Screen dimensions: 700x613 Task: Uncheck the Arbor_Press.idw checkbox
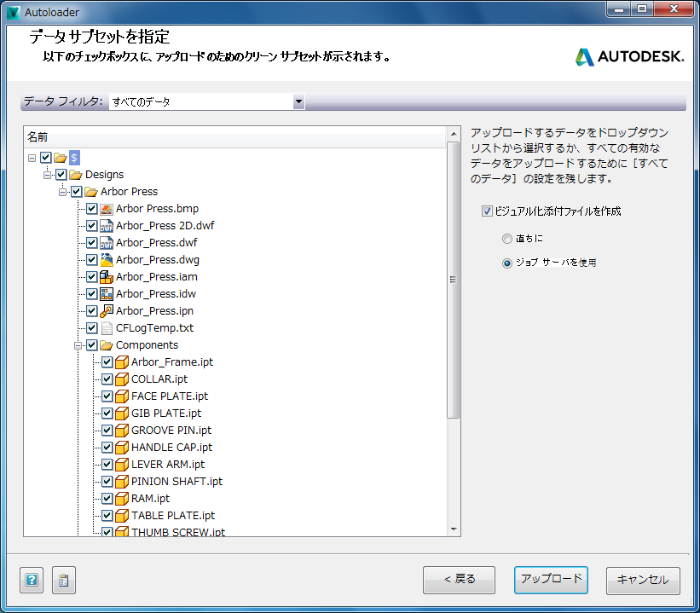pyautogui.click(x=92, y=294)
